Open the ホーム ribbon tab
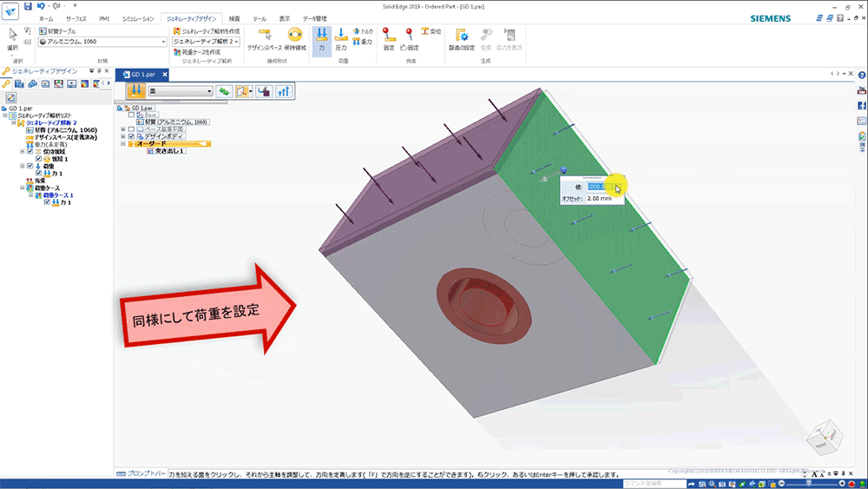868x489 pixels. (x=46, y=19)
